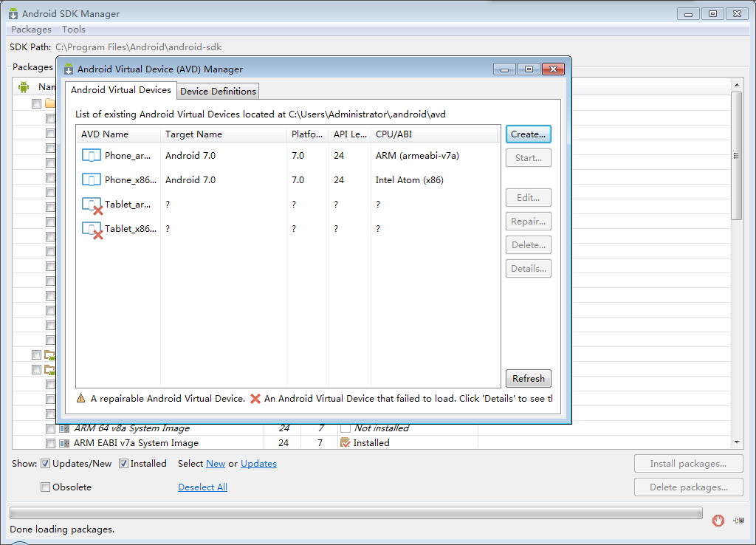
Task: Click the Details... button
Action: [x=529, y=269]
